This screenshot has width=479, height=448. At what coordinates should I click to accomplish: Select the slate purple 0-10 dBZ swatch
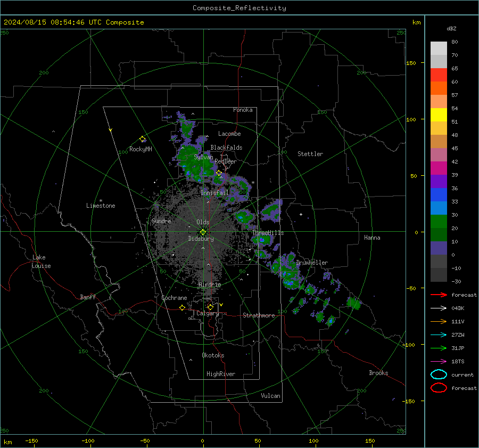[439, 248]
